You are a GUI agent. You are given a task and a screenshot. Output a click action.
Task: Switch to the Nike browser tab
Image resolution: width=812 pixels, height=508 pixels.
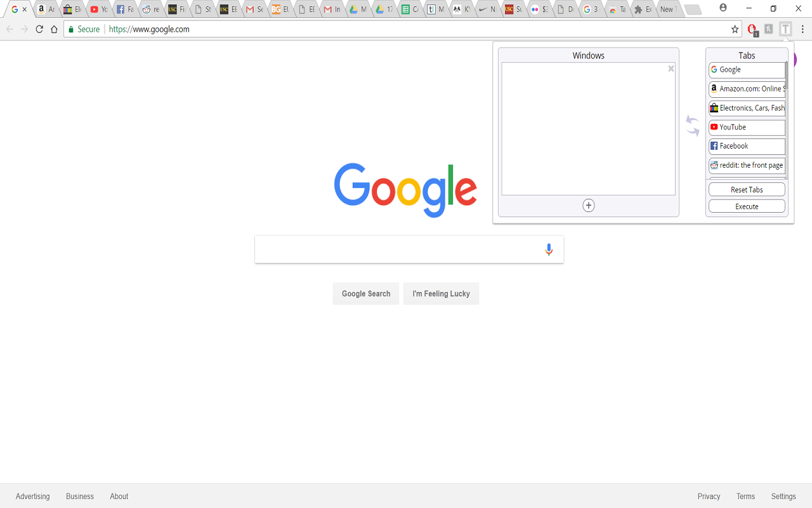click(x=487, y=10)
